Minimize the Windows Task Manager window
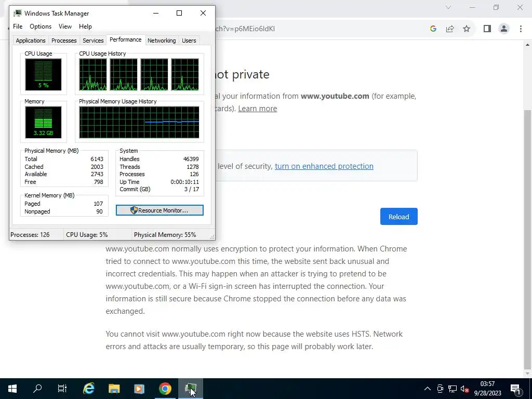The height and width of the screenshot is (399, 532). coord(156,13)
